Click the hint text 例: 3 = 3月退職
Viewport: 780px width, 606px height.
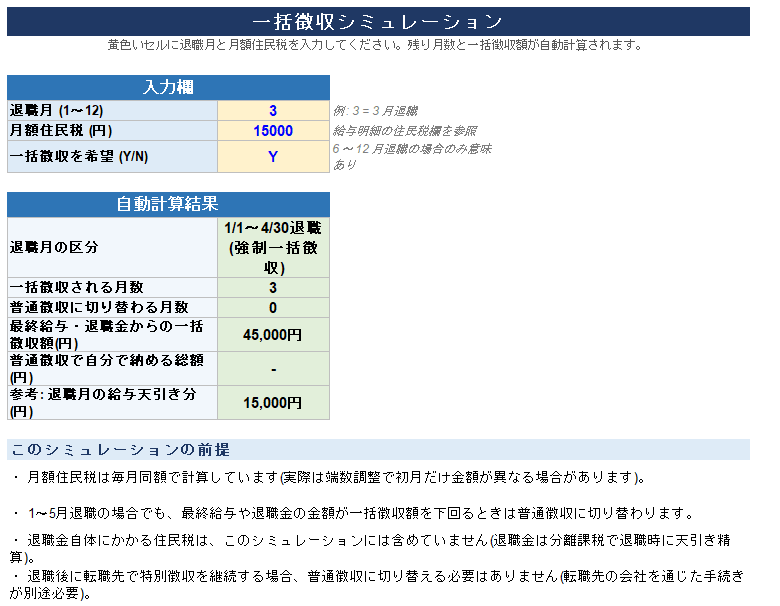coord(375,111)
